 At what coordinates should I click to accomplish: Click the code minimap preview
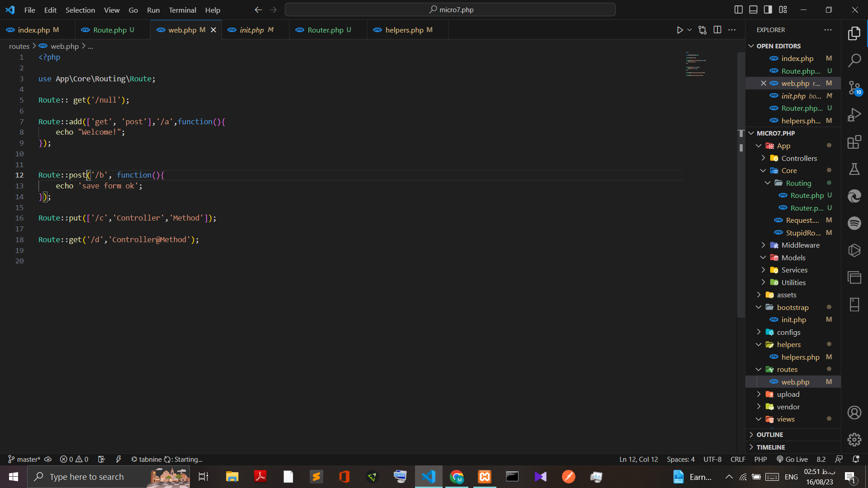[x=696, y=64]
